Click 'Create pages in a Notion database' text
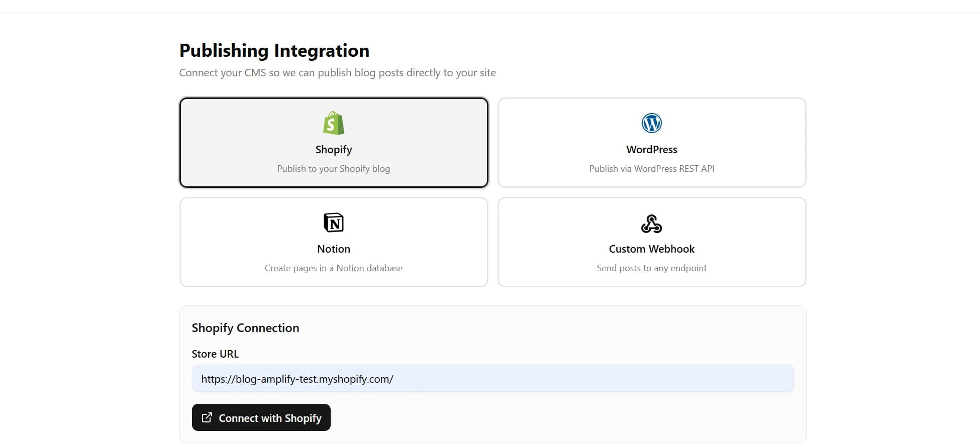Image resolution: width=980 pixels, height=447 pixels. [x=334, y=268]
